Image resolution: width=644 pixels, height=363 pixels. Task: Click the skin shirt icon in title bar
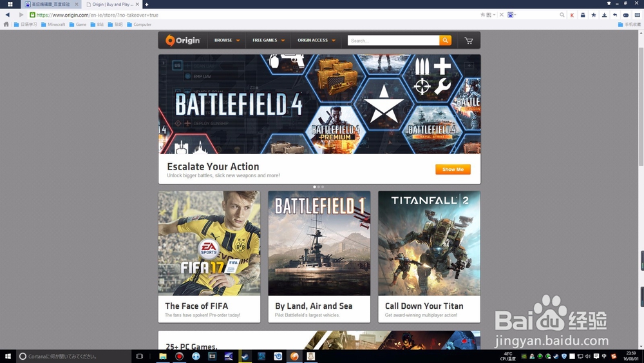click(x=609, y=3)
